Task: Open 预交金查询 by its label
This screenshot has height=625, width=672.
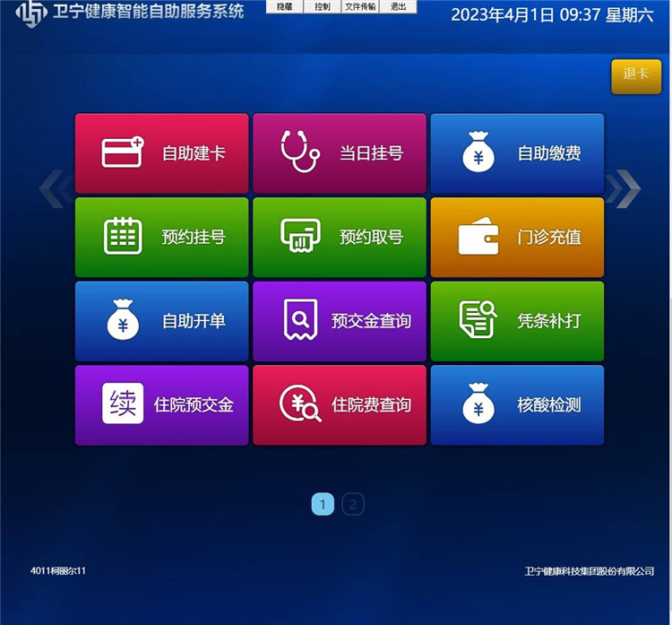Action: point(371,321)
